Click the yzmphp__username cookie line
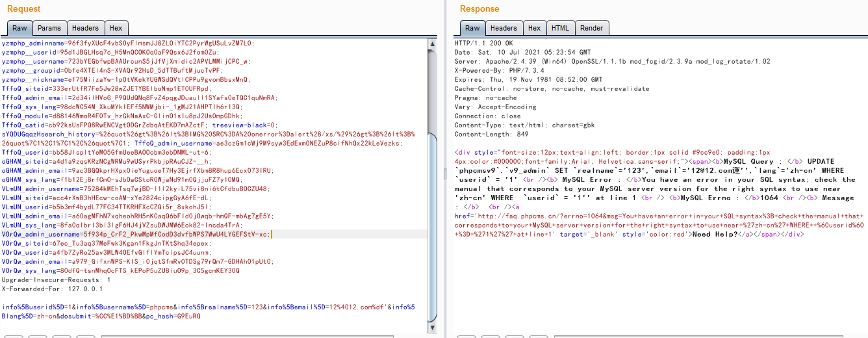Image resolution: width=868 pixels, height=338 pixels. pyautogui.click(x=126, y=61)
